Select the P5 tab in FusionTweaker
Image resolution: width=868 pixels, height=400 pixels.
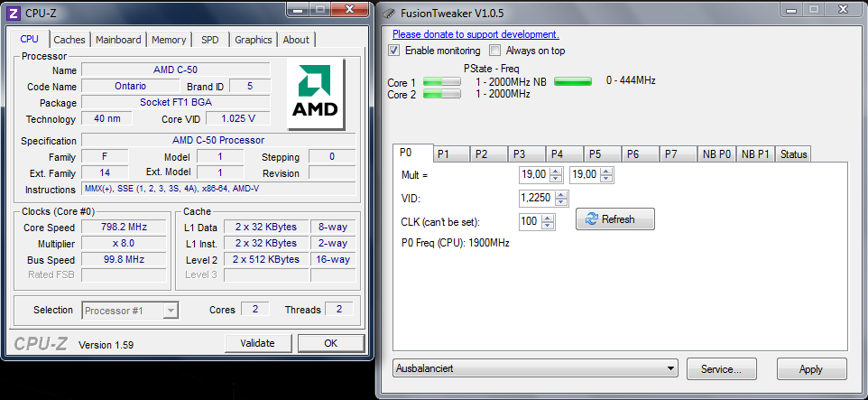click(603, 154)
